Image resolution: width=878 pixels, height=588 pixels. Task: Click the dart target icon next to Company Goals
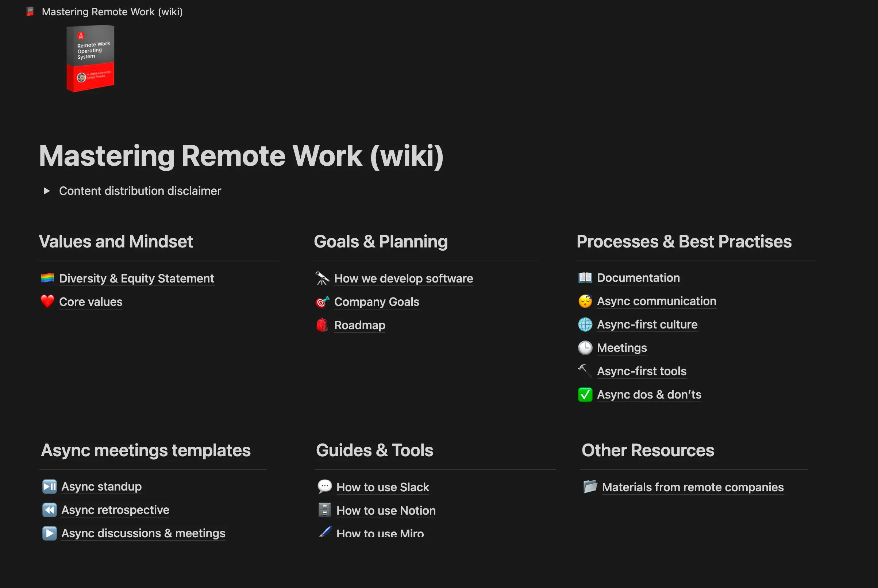(323, 301)
